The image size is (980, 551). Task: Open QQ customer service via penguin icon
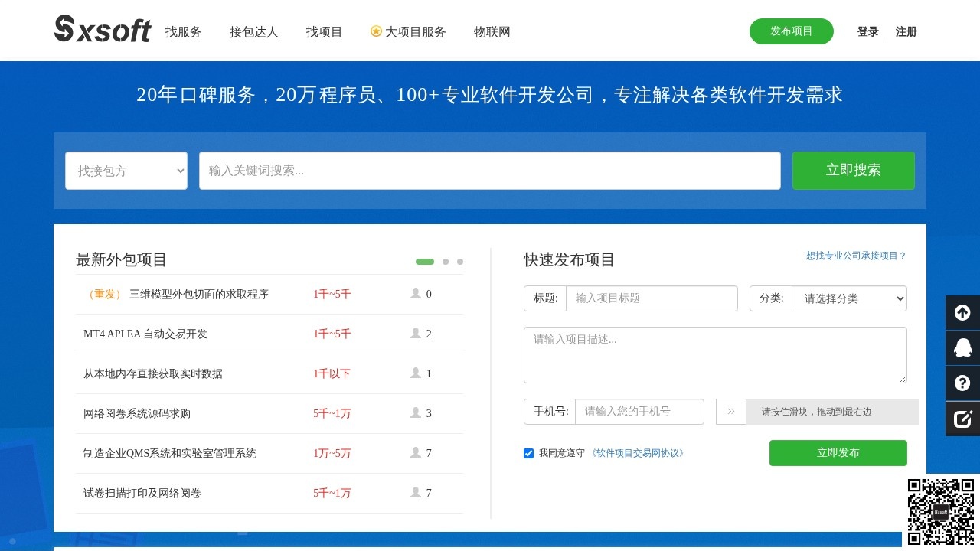pos(962,348)
